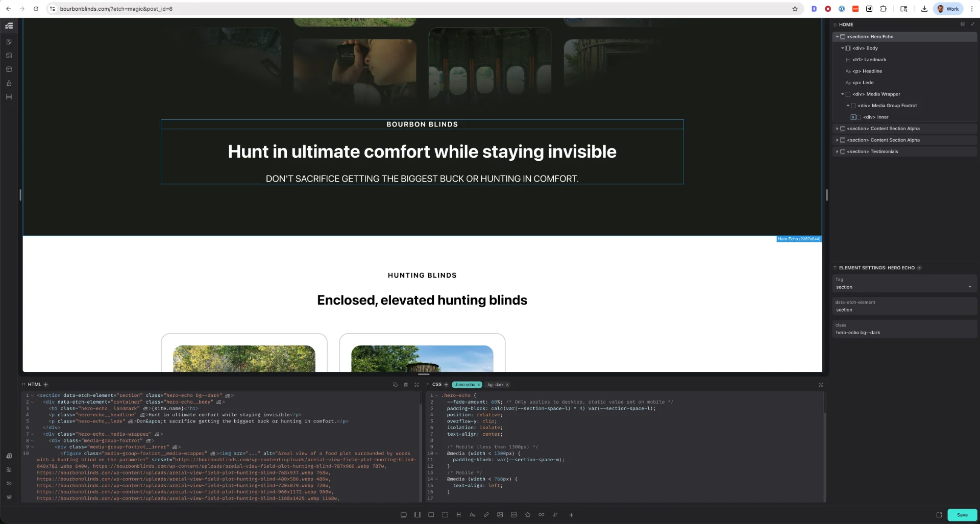
Task: Click the trash icon in the HTML panel
Action: (x=406, y=385)
